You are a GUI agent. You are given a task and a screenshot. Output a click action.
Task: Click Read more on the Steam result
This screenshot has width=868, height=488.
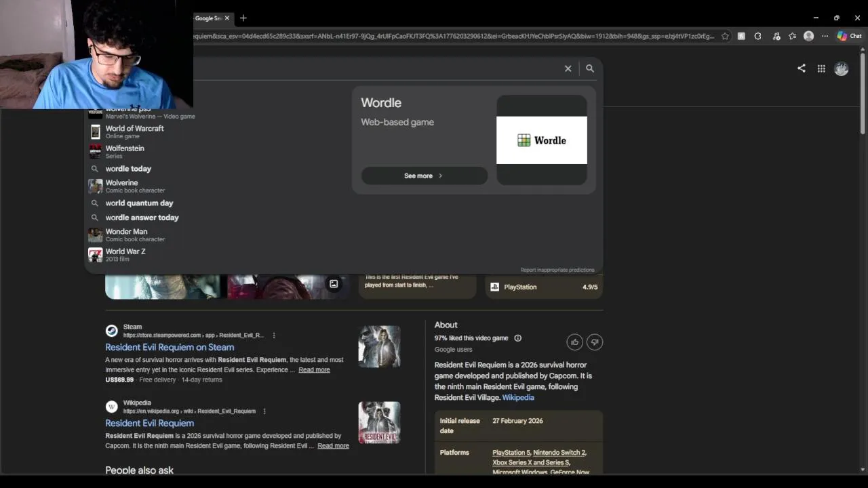(314, 370)
